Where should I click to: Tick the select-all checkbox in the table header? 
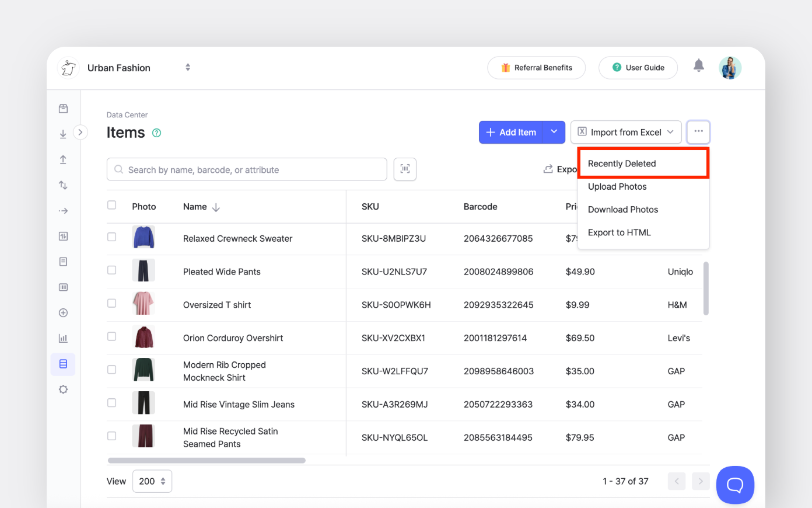(111, 205)
